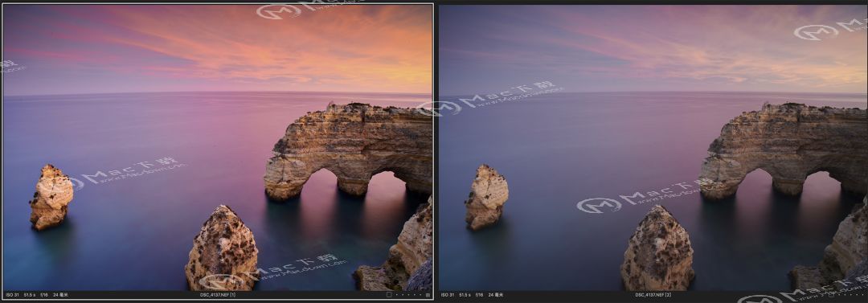The height and width of the screenshot is (303, 868).
Task: Select the DSC_4137.NEF [2] image variant
Action: [x=653, y=147]
